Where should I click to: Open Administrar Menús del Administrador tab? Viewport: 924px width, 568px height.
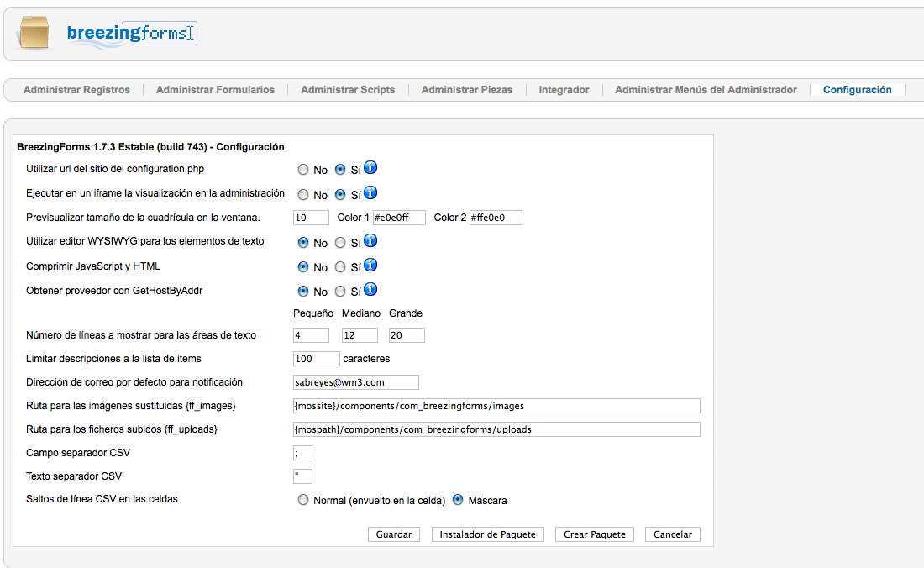pos(706,90)
